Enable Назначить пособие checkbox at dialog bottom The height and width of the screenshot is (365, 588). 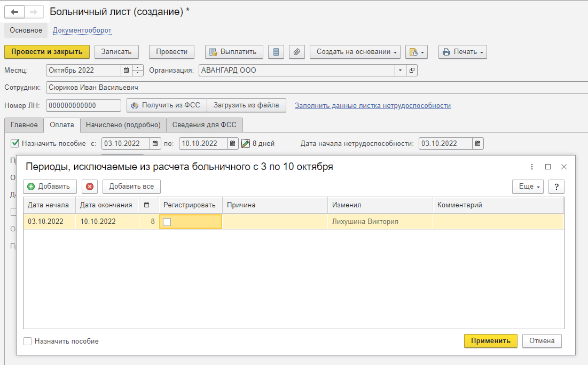pos(28,341)
